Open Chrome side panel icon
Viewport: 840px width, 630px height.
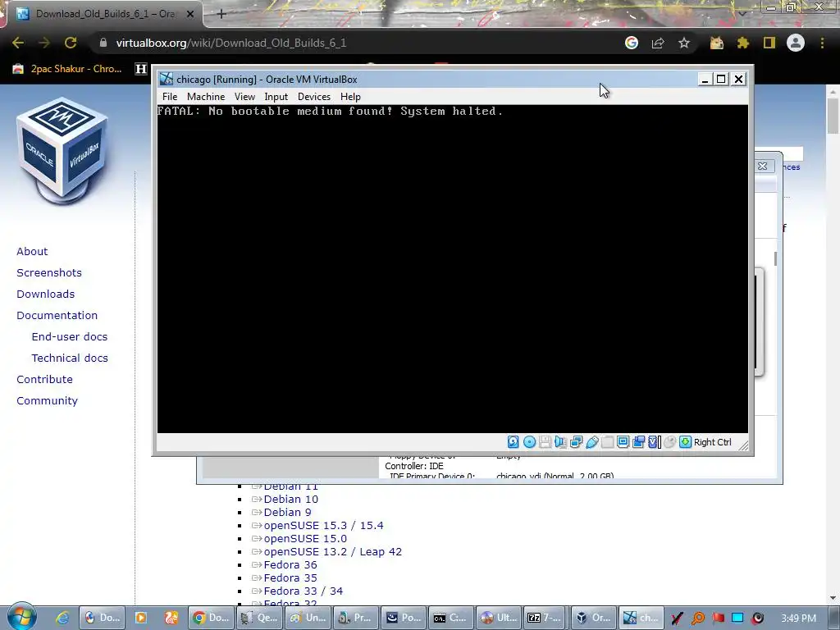769,43
